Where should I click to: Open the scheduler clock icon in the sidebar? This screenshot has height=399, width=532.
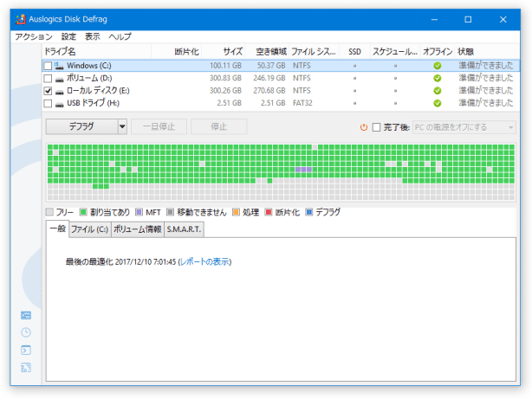coord(26,332)
